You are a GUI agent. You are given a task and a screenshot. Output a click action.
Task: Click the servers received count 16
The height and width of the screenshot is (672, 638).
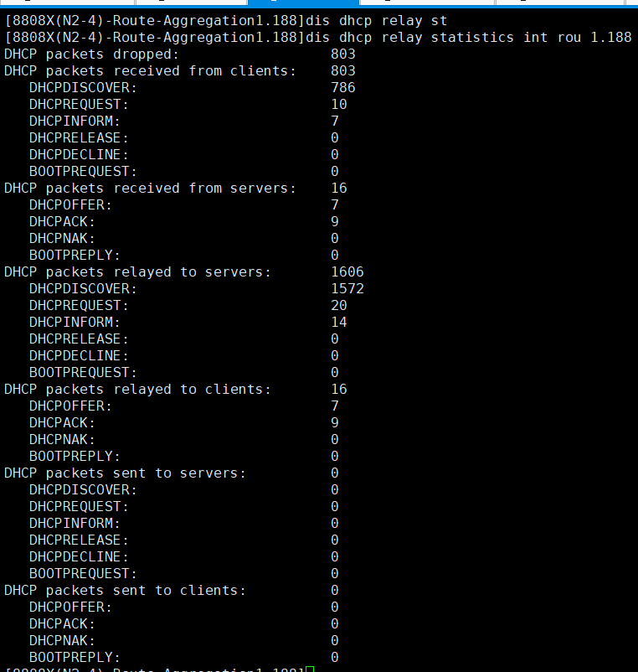coord(339,188)
